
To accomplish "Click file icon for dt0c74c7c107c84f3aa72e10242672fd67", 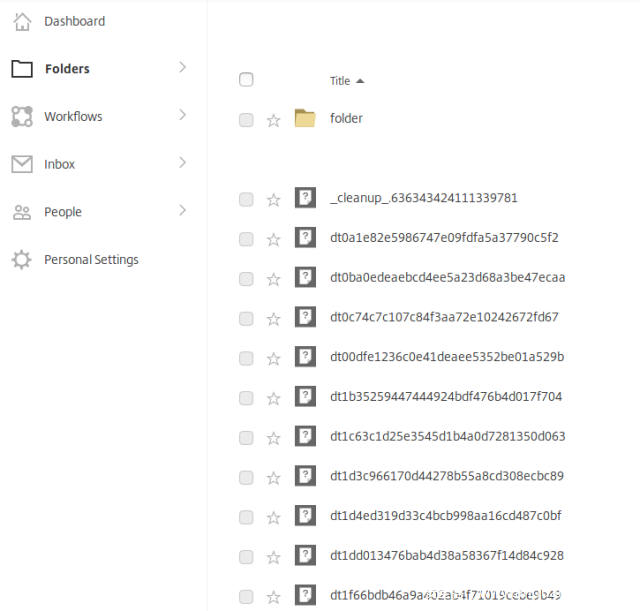I will (305, 317).
